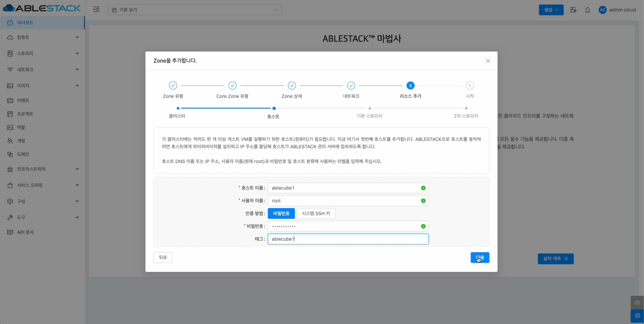Open the 프로젝트 sidebar item

click(25, 114)
